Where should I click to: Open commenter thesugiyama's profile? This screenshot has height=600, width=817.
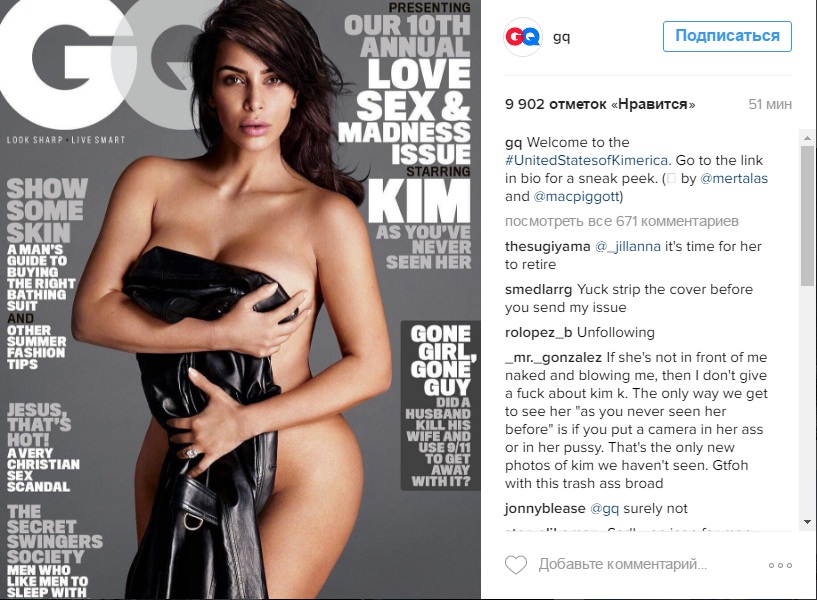pos(548,246)
